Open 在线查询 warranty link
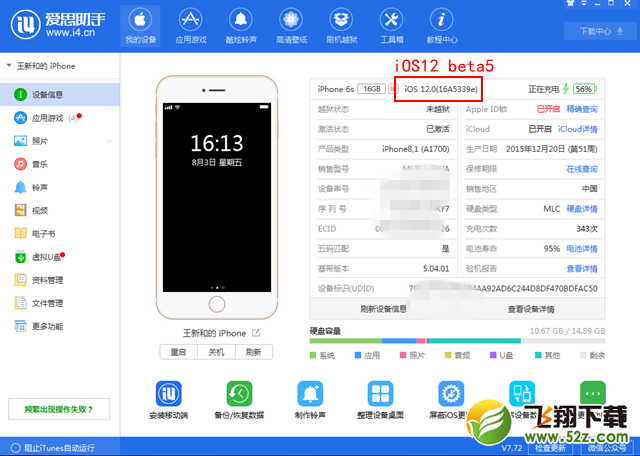Viewport: 640px width, 456px height. click(x=582, y=169)
